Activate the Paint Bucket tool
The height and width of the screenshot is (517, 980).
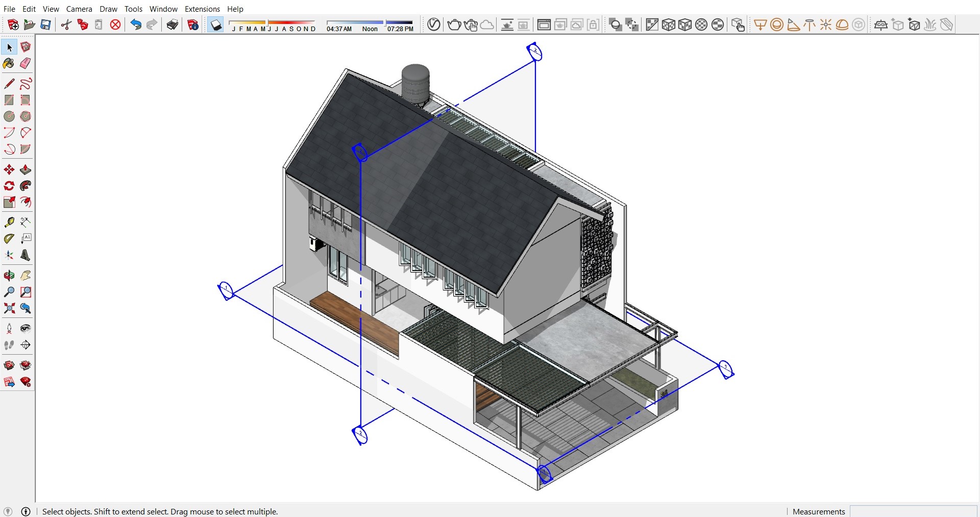tap(8, 63)
